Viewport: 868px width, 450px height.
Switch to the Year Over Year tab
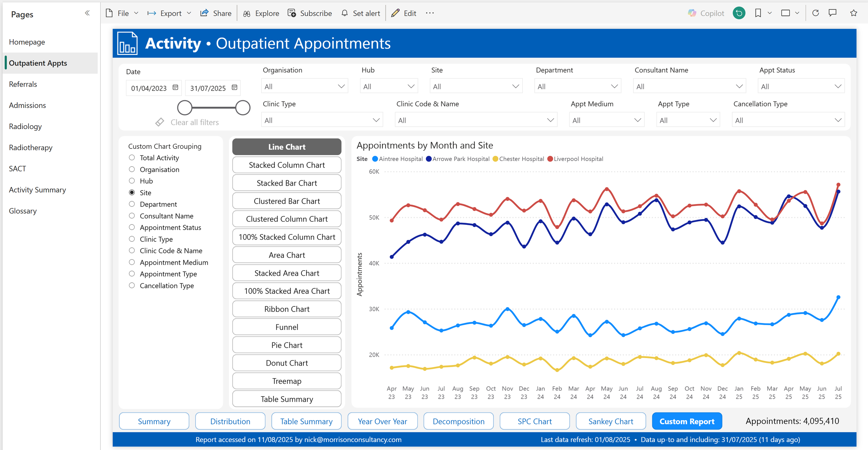(x=382, y=421)
